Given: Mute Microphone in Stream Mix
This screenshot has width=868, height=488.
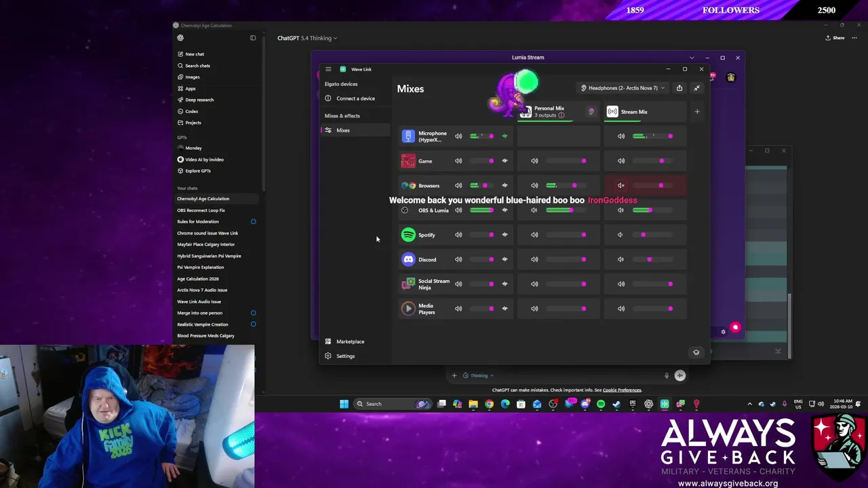Looking at the screenshot, I should [x=620, y=136].
